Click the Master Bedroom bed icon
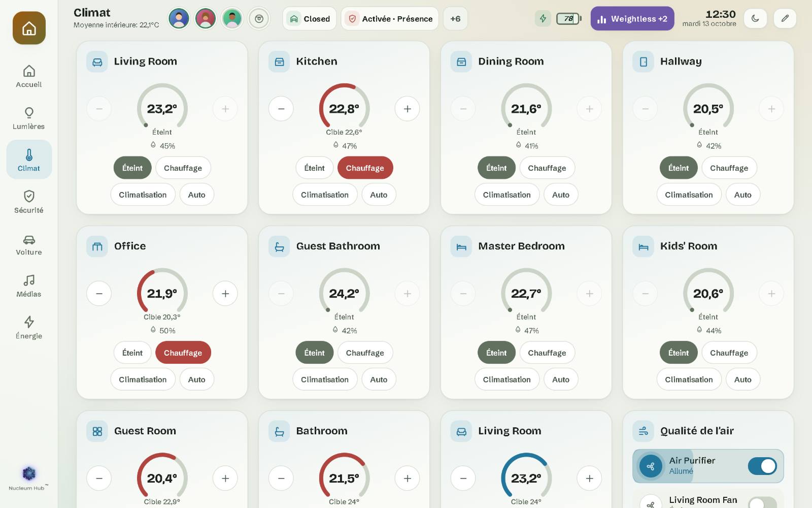Screen dimensions: 812x508 point(461,247)
